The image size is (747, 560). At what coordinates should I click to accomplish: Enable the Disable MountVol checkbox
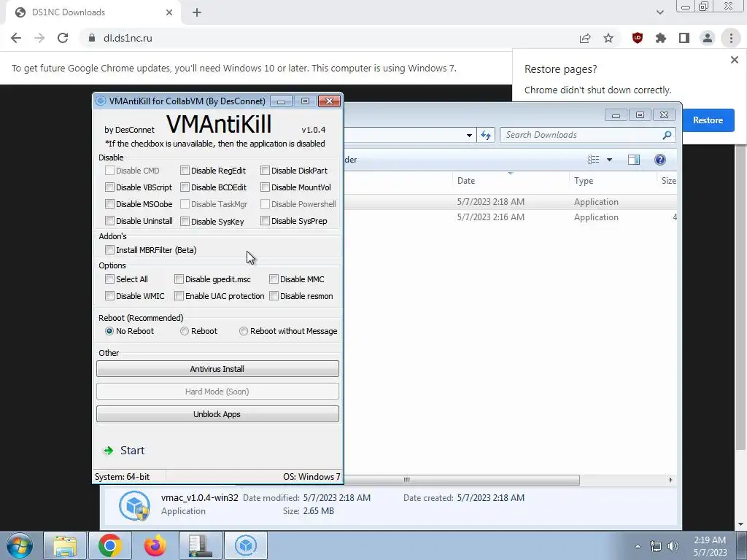pyautogui.click(x=265, y=187)
